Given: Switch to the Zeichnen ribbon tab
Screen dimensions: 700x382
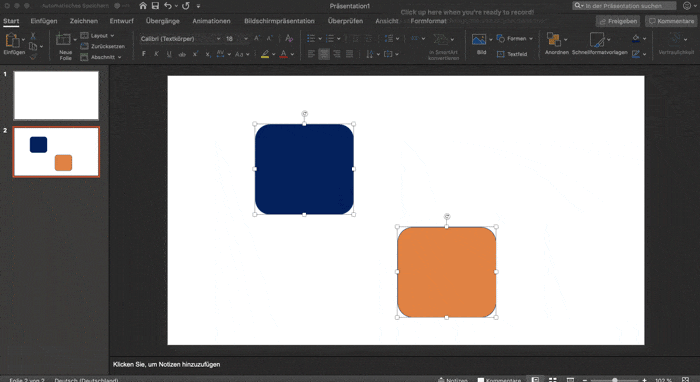Looking at the screenshot, I should 83,21.
